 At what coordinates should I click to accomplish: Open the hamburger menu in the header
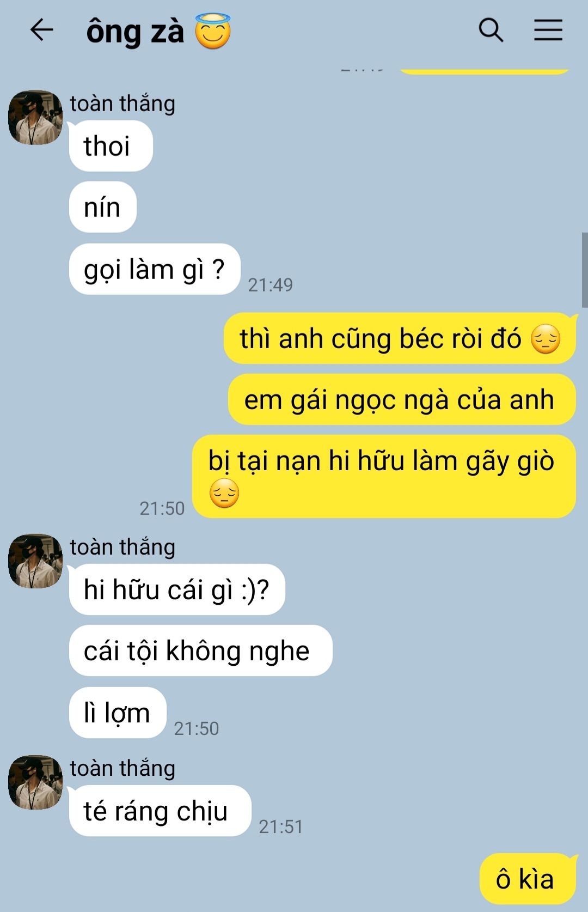[x=548, y=30]
